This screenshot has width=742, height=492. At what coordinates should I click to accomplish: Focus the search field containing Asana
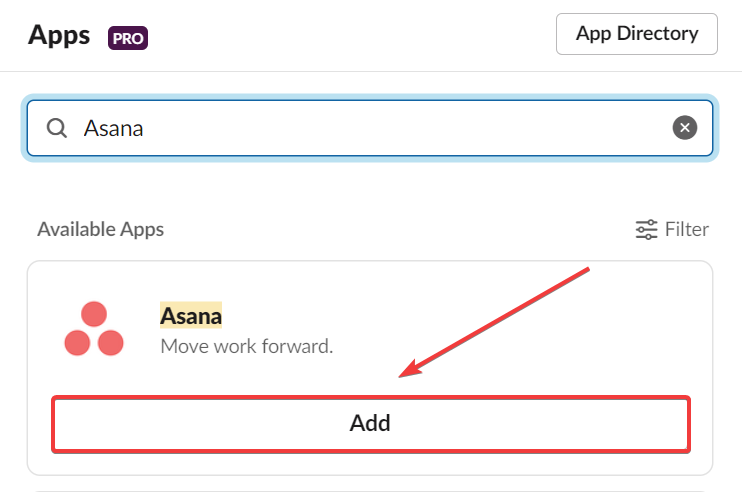point(370,128)
